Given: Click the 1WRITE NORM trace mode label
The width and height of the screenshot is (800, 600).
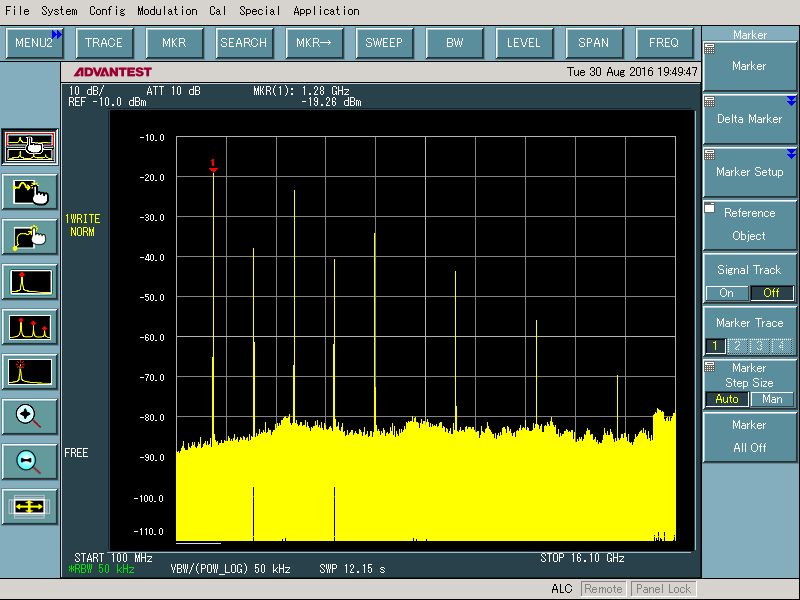Looking at the screenshot, I should coord(83,225).
